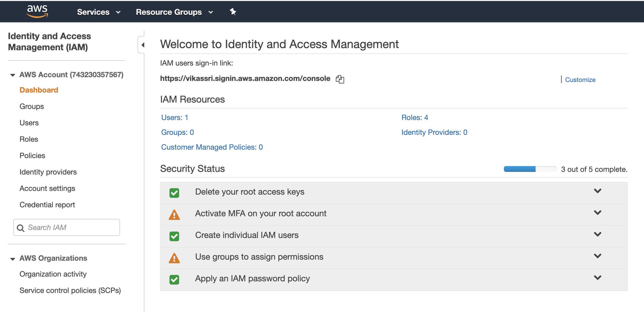This screenshot has height=312, width=644.
Task: Click the pushpin shortcut icon in navbar
Action: pyautogui.click(x=233, y=12)
